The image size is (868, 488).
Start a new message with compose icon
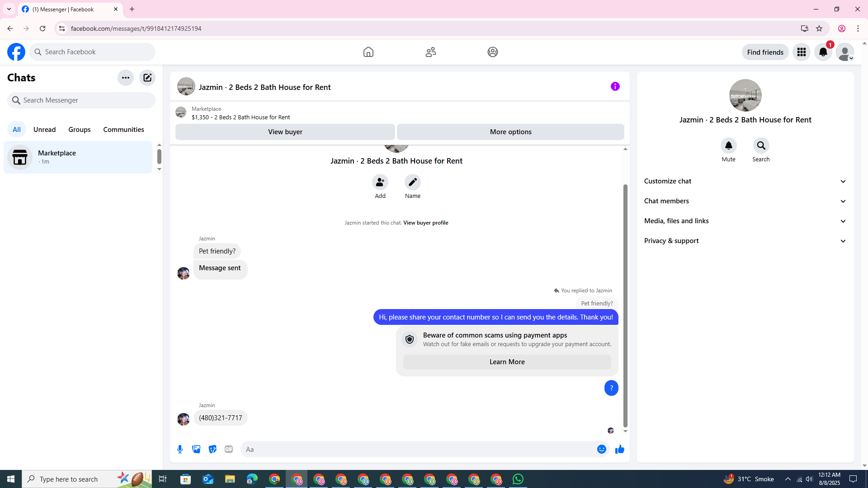tap(147, 78)
